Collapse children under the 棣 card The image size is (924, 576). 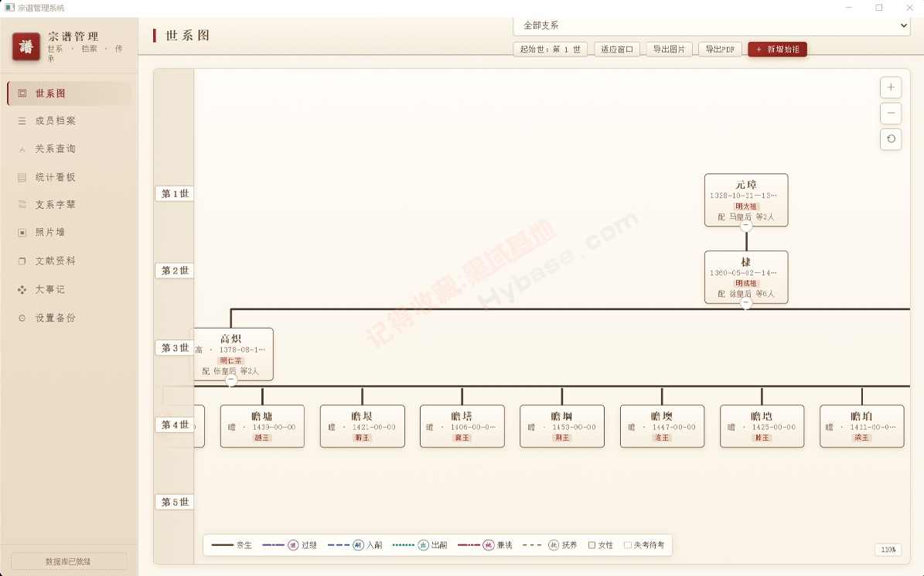click(x=746, y=303)
